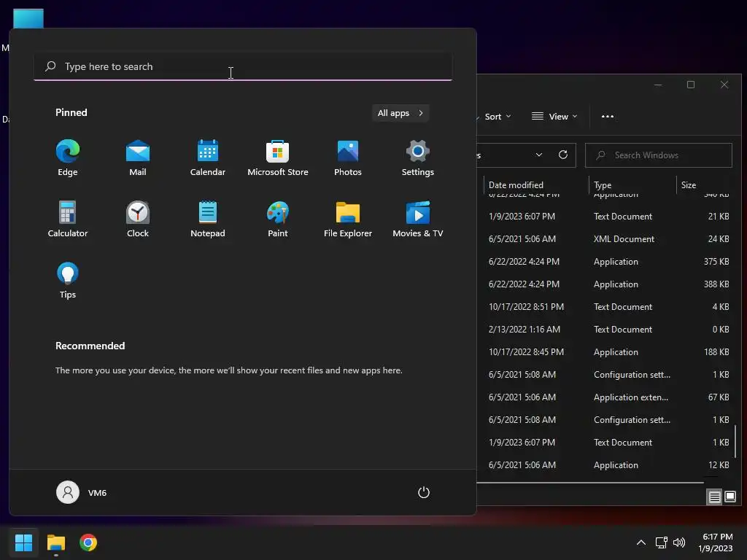Select the 188 KB Application row
Viewport: 747px width, 560px height.
pos(605,352)
